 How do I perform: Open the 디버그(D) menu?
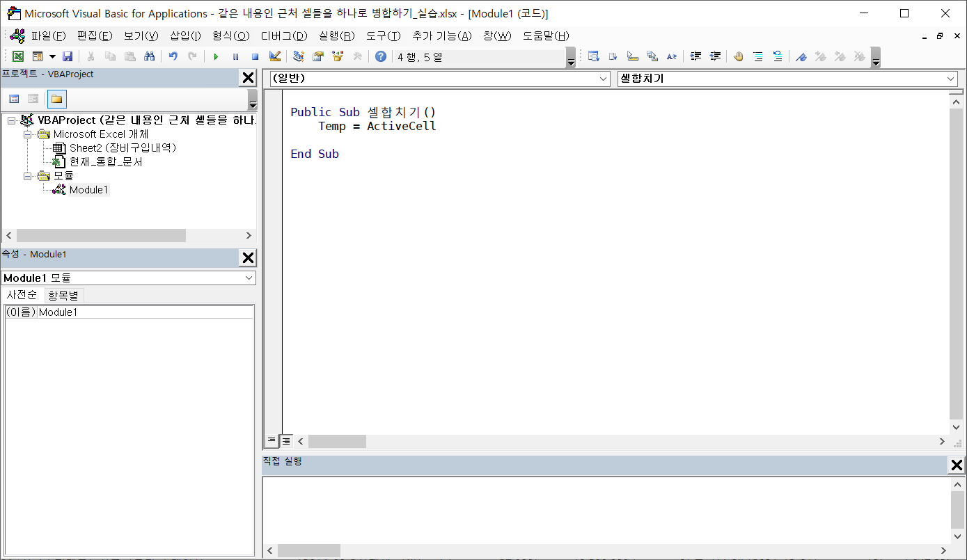[x=284, y=36]
